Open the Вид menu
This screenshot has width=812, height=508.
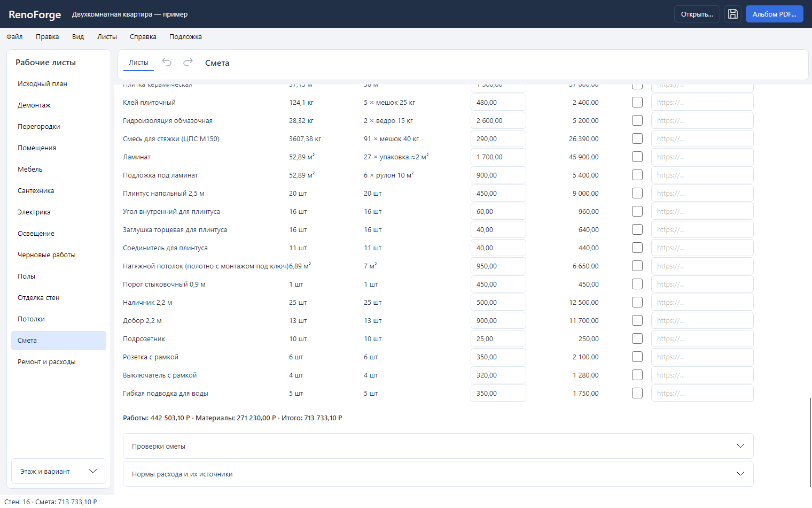click(x=78, y=37)
